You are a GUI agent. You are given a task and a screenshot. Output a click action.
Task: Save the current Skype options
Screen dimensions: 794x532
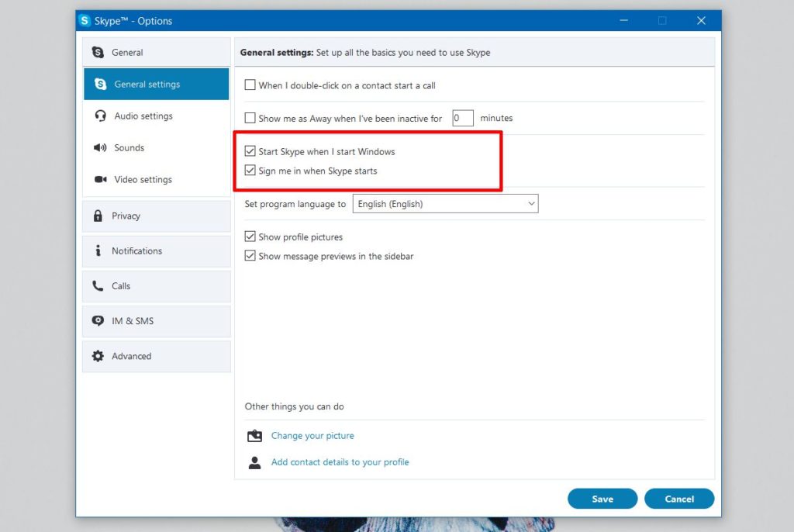602,499
